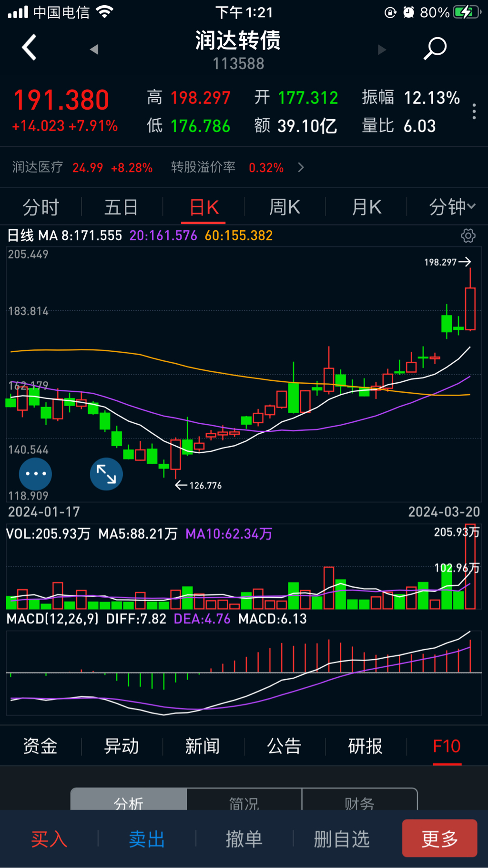Tap the MA 20:161.576 value
488x868 pixels.
163,235
